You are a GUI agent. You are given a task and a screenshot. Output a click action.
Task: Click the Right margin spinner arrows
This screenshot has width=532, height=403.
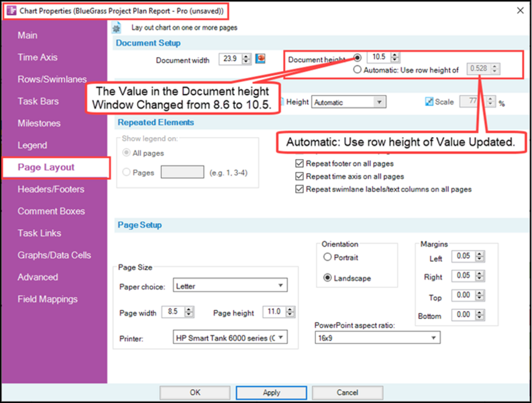pyautogui.click(x=480, y=275)
